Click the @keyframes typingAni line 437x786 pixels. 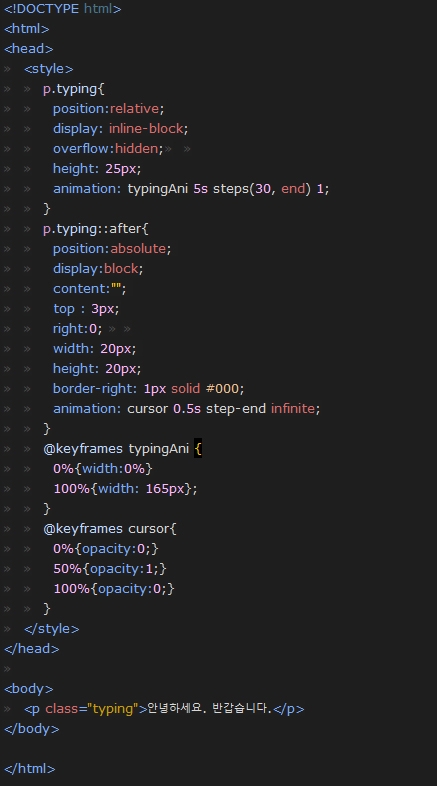coord(123,449)
